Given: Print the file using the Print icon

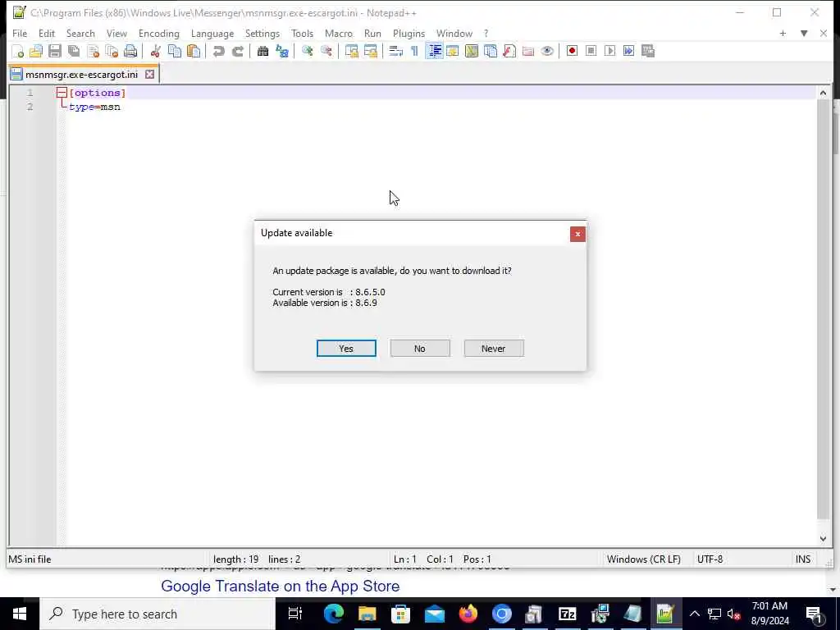Looking at the screenshot, I should point(130,51).
